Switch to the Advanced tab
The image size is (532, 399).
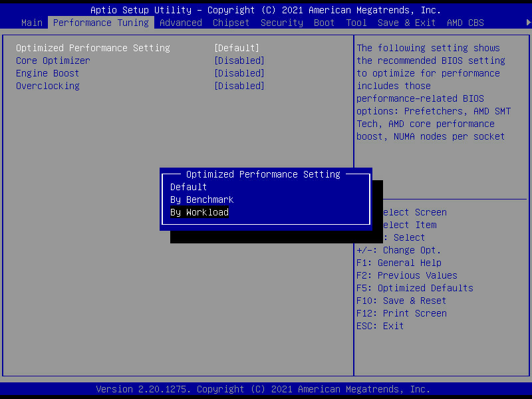[180, 23]
